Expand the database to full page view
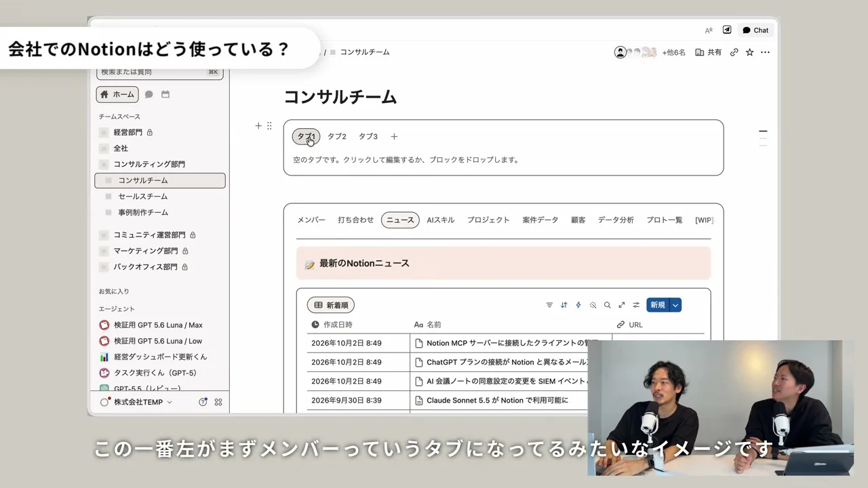 click(622, 305)
